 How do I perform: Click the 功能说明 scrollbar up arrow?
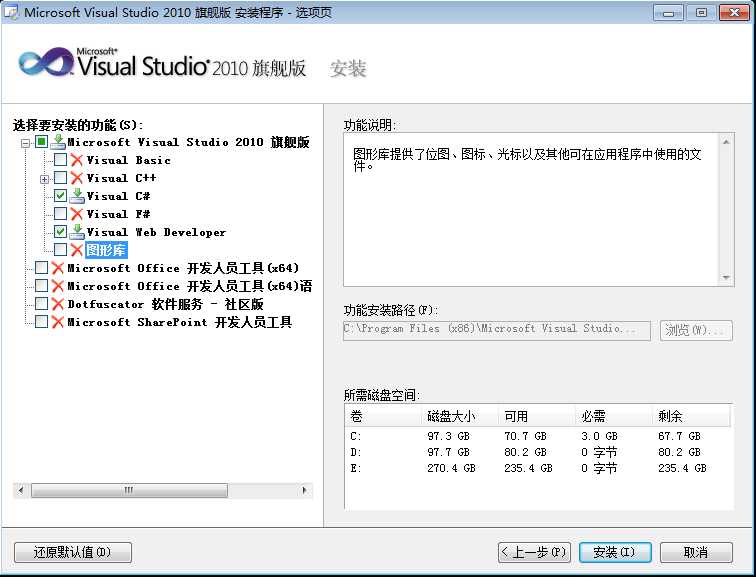726,142
